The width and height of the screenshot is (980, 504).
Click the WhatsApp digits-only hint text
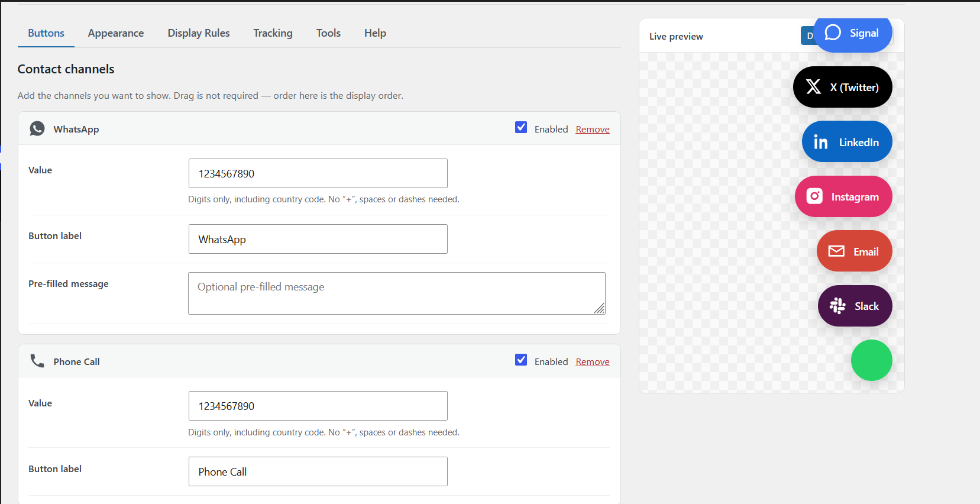324,199
